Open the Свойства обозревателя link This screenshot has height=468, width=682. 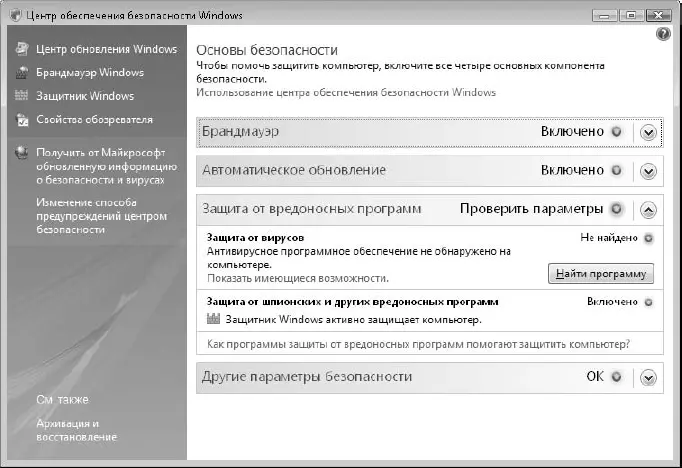click(x=94, y=119)
